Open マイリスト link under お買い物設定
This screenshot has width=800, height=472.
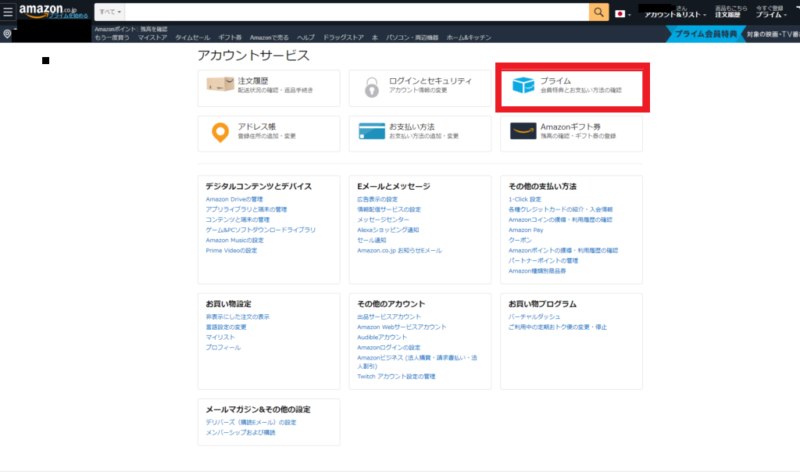click(220, 337)
